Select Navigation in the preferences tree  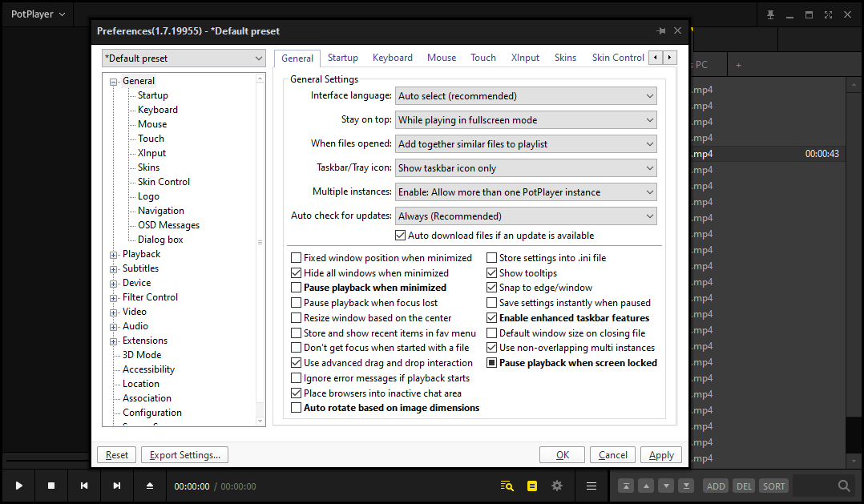pyautogui.click(x=161, y=211)
